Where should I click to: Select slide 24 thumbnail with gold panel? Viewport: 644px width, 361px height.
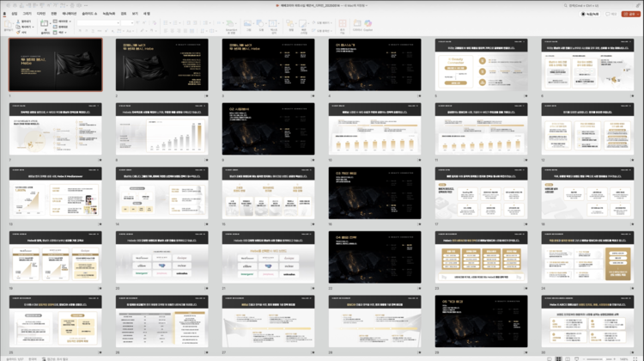tap(587, 257)
